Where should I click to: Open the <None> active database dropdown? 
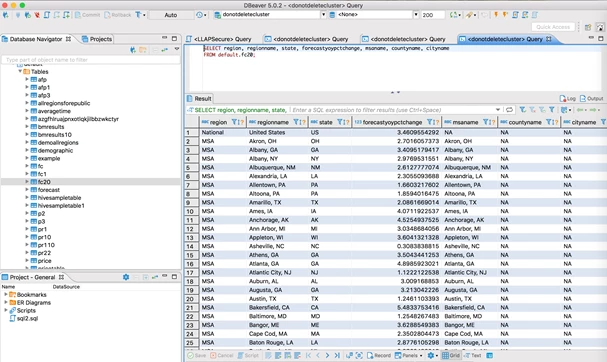416,15
